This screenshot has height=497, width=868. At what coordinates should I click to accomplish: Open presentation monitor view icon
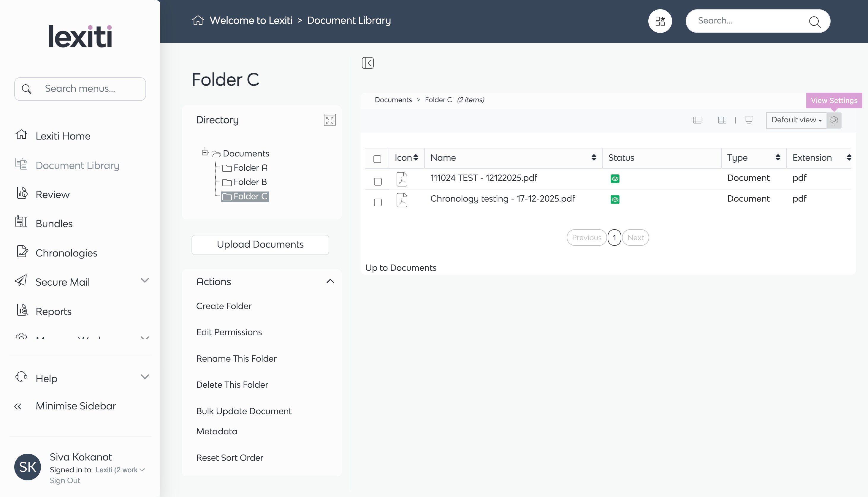coord(749,120)
